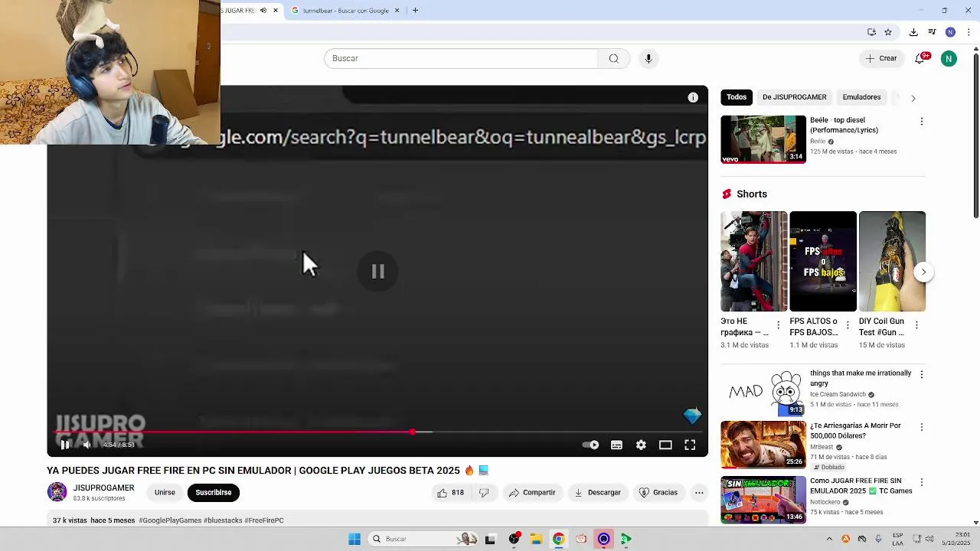
Task: Enter fullscreen mode in the player
Action: tap(690, 445)
